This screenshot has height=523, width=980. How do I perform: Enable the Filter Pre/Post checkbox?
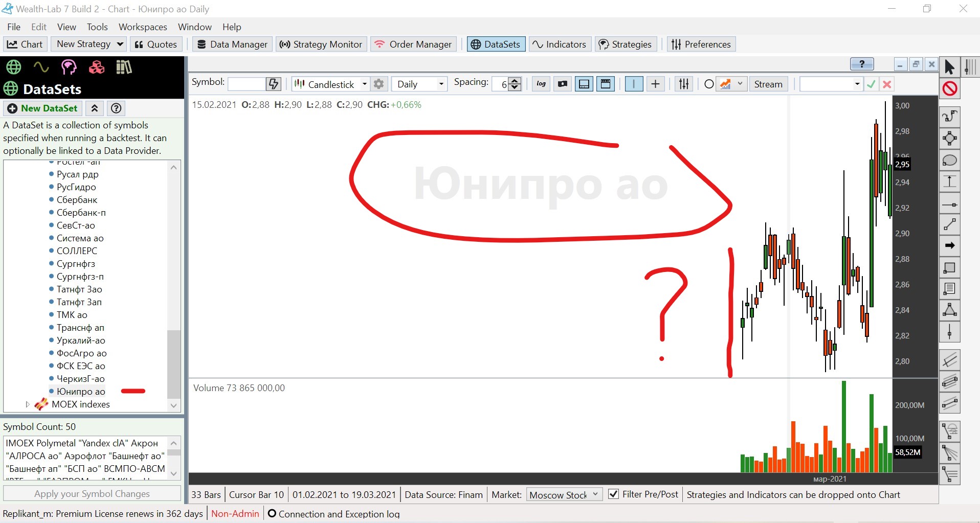614,494
